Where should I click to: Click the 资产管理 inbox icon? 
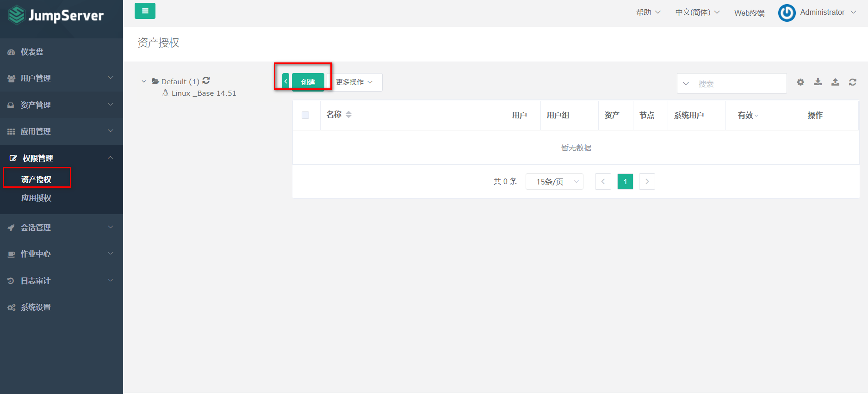[11, 105]
